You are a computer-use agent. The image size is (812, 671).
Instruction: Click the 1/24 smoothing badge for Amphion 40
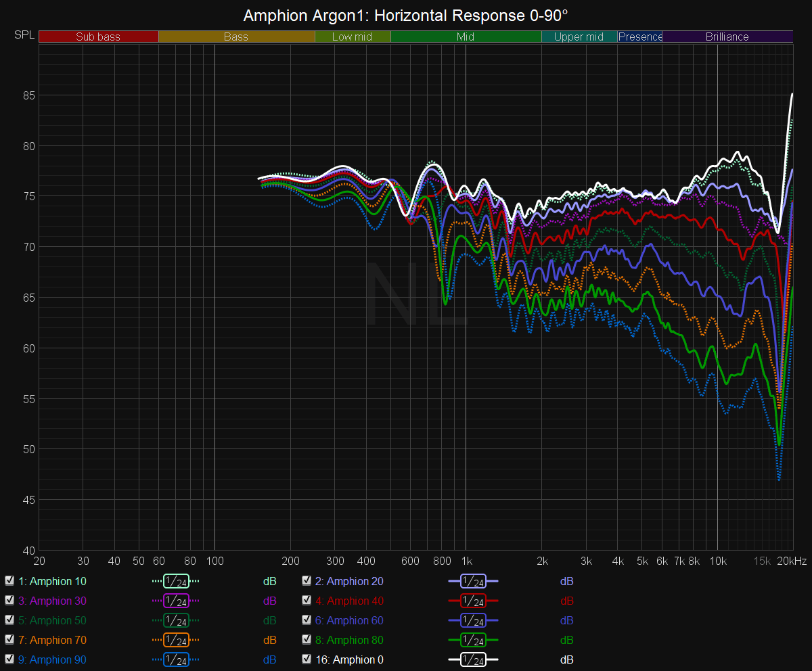pos(473,601)
